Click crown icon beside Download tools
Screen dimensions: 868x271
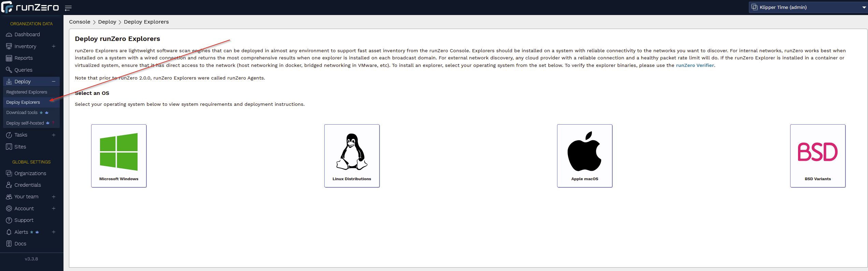point(47,113)
